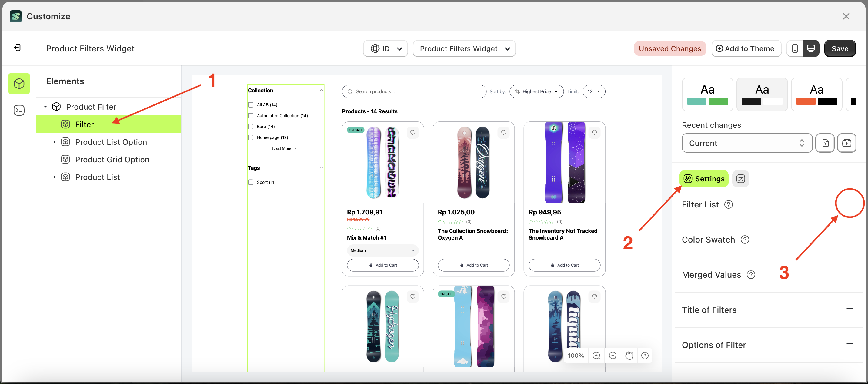Open the Limit 12 dropdown
Image resolution: width=868 pixels, height=384 pixels.
(x=593, y=91)
